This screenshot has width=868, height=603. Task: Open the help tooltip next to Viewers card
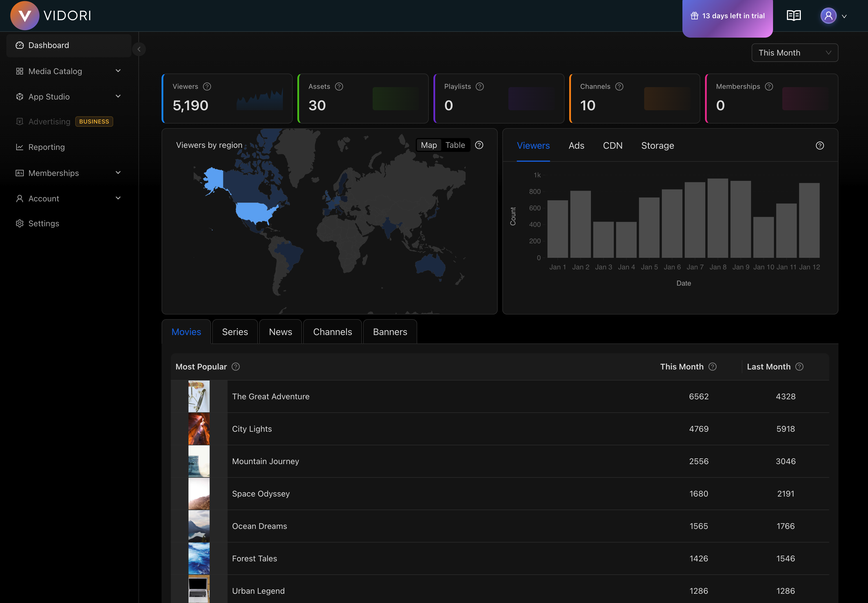click(x=207, y=86)
